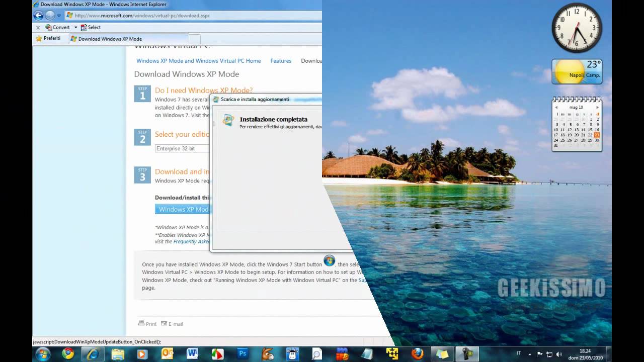The width and height of the screenshot is (644, 362).
Task: Show hidden tray icons arrow
Action: click(530, 354)
